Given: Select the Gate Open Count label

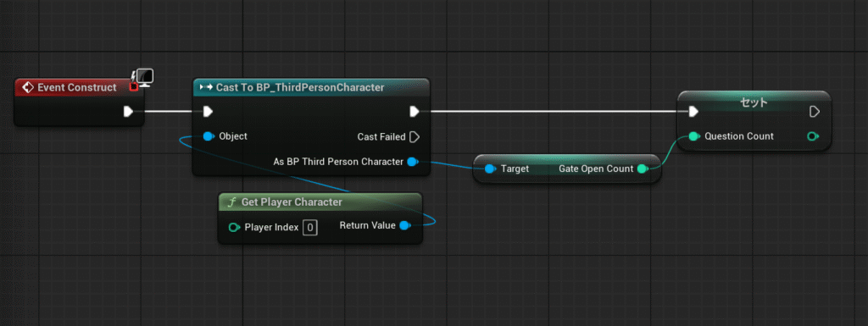Looking at the screenshot, I should 596,169.
